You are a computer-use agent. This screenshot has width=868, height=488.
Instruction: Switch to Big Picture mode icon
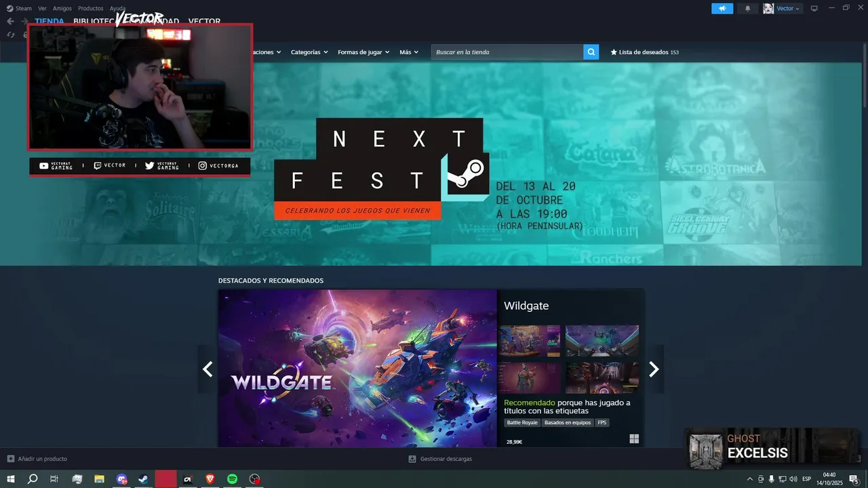tap(814, 9)
